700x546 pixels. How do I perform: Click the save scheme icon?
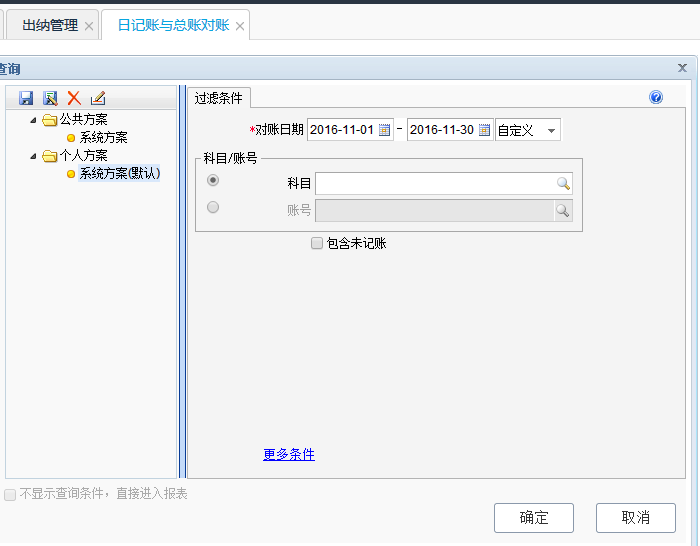(26, 98)
